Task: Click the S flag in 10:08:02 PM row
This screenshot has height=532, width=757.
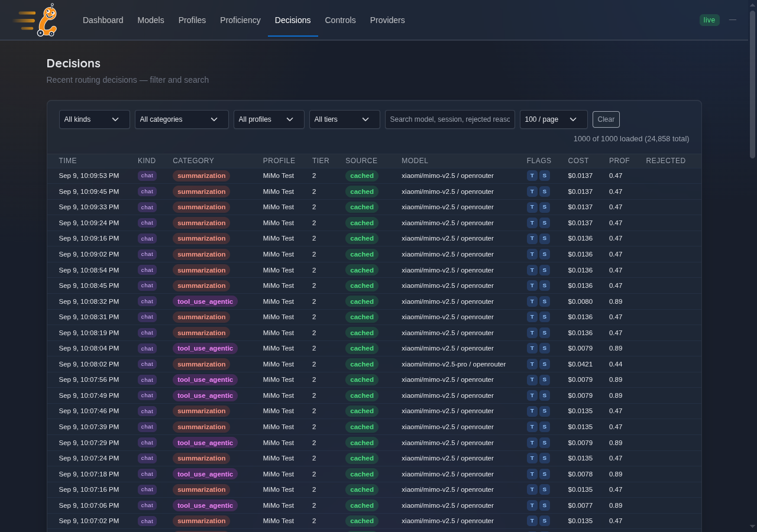Action: click(545, 364)
